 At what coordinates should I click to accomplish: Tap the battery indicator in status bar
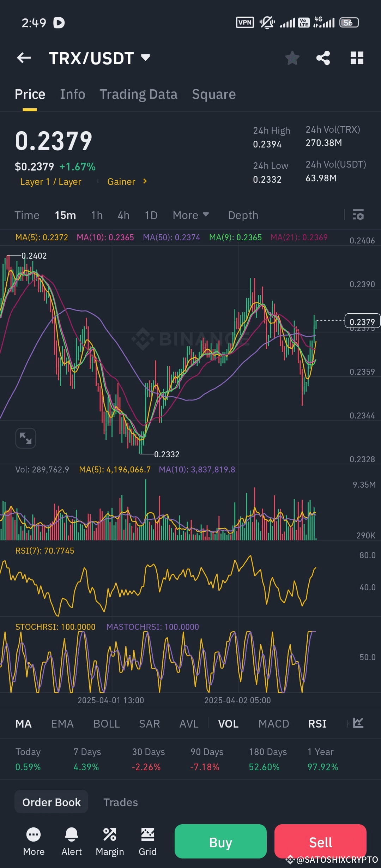click(x=349, y=23)
